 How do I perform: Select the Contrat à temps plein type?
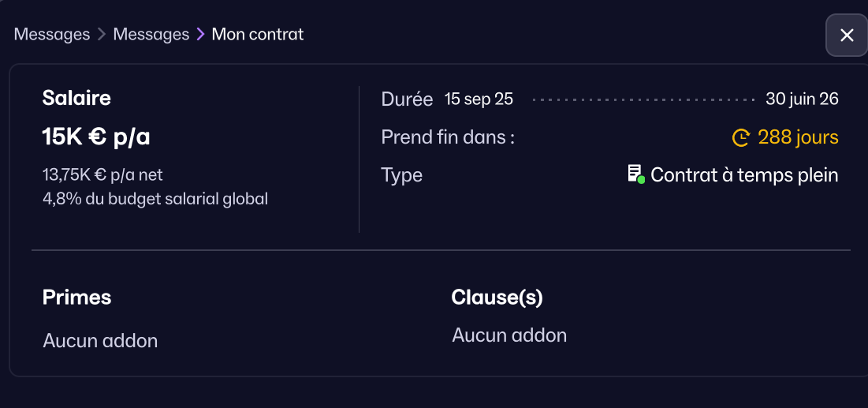tap(744, 175)
